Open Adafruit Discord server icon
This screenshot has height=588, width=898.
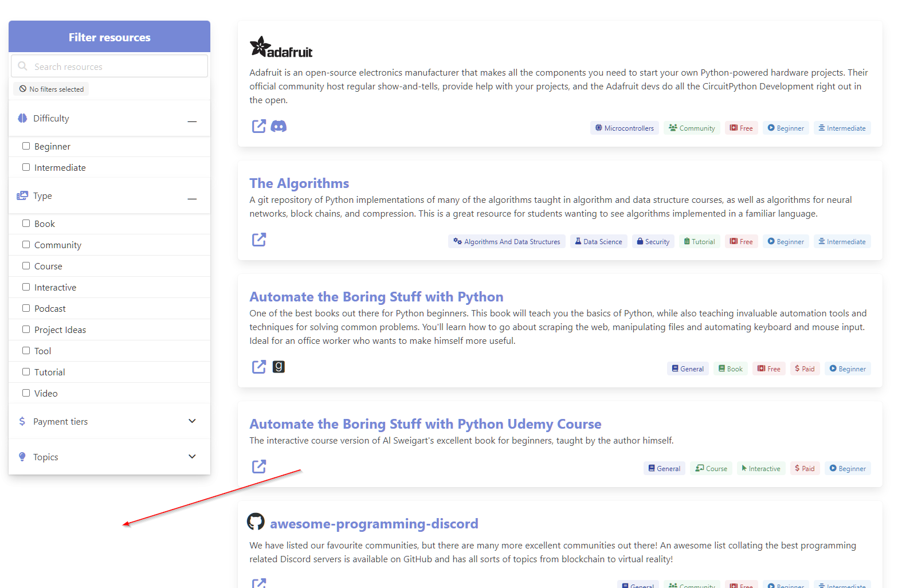pos(279,126)
